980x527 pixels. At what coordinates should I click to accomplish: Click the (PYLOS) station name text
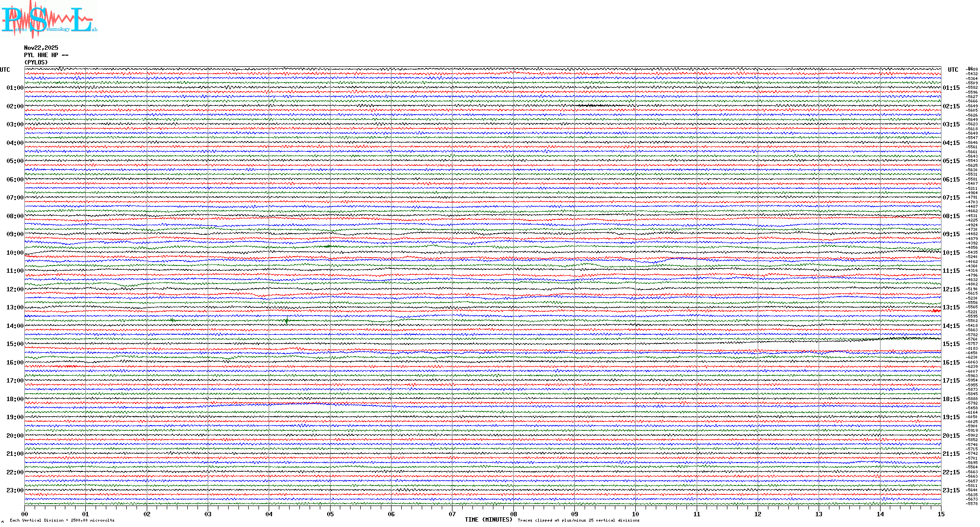click(x=36, y=62)
